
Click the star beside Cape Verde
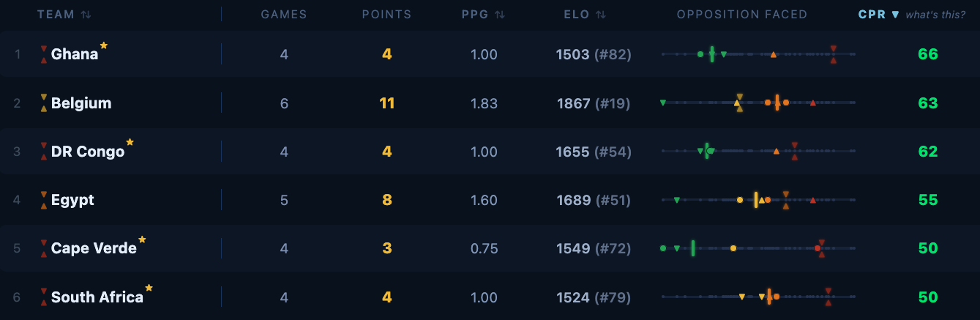coord(142,239)
